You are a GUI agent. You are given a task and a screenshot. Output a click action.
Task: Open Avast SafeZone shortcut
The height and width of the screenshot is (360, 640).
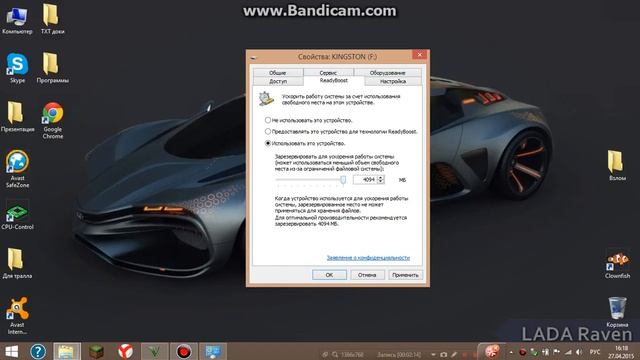point(17,169)
